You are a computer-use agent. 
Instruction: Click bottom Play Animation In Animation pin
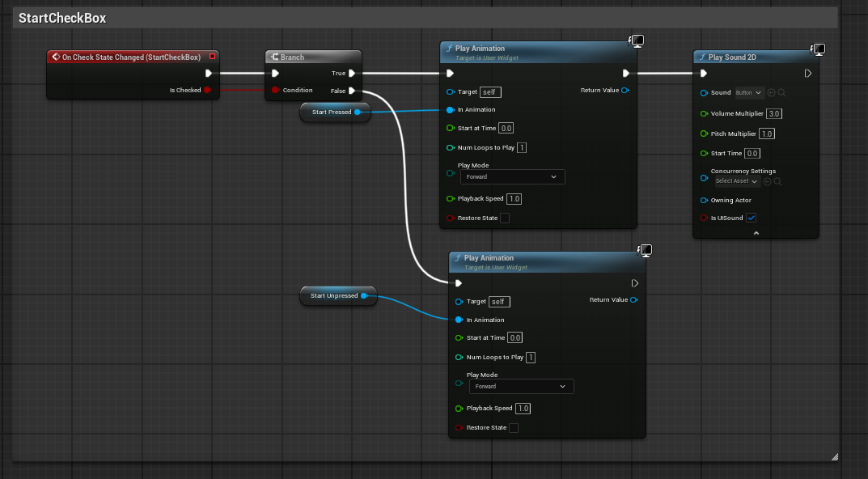click(459, 320)
